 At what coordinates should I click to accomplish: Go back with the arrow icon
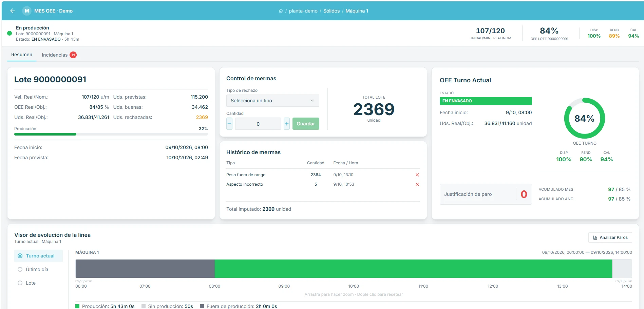tap(13, 11)
